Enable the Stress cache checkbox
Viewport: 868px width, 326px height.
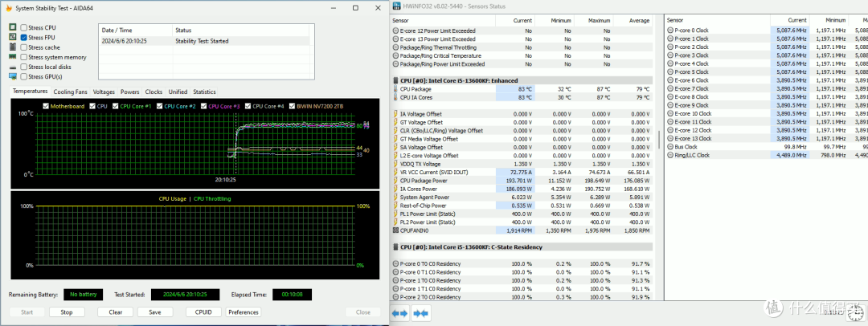[24, 47]
